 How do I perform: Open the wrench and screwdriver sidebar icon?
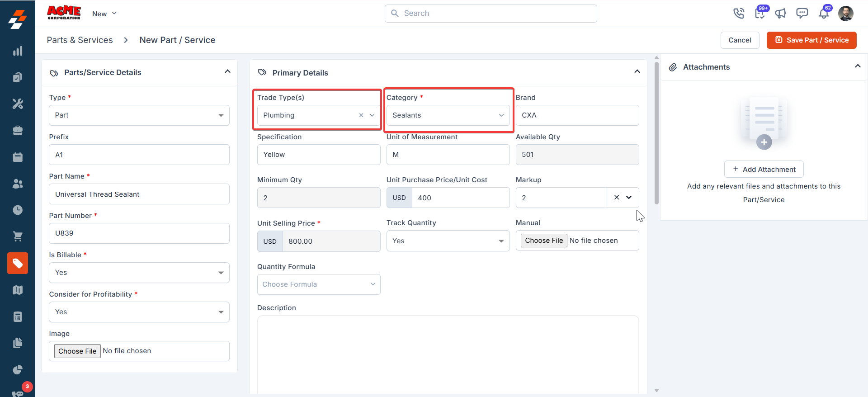18,104
